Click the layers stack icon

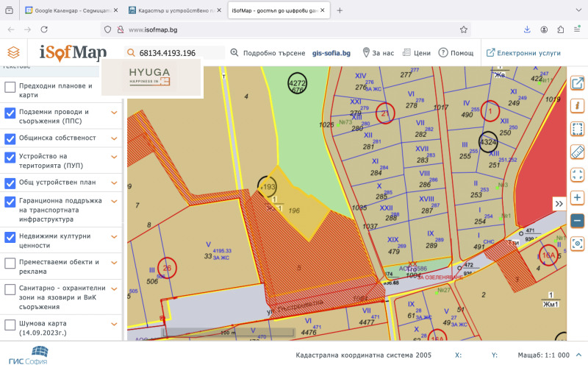[x=13, y=53]
